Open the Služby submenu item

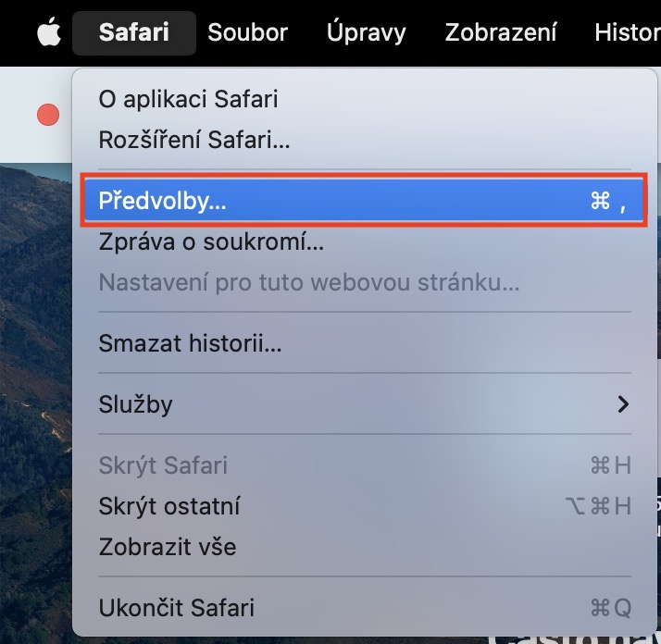(x=364, y=404)
